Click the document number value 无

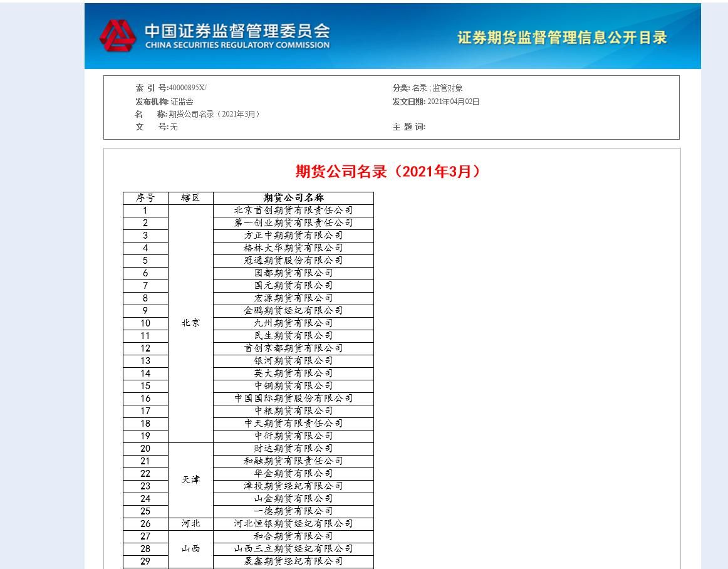pyautogui.click(x=174, y=127)
